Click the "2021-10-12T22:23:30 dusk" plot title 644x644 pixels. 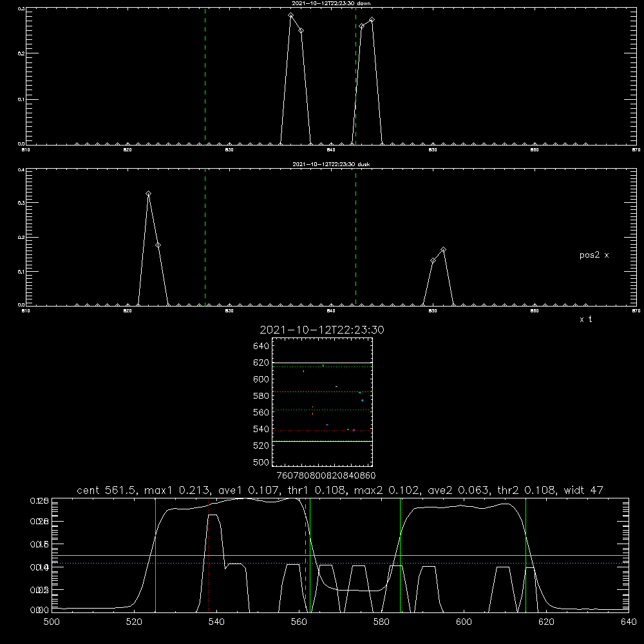[x=331, y=164]
